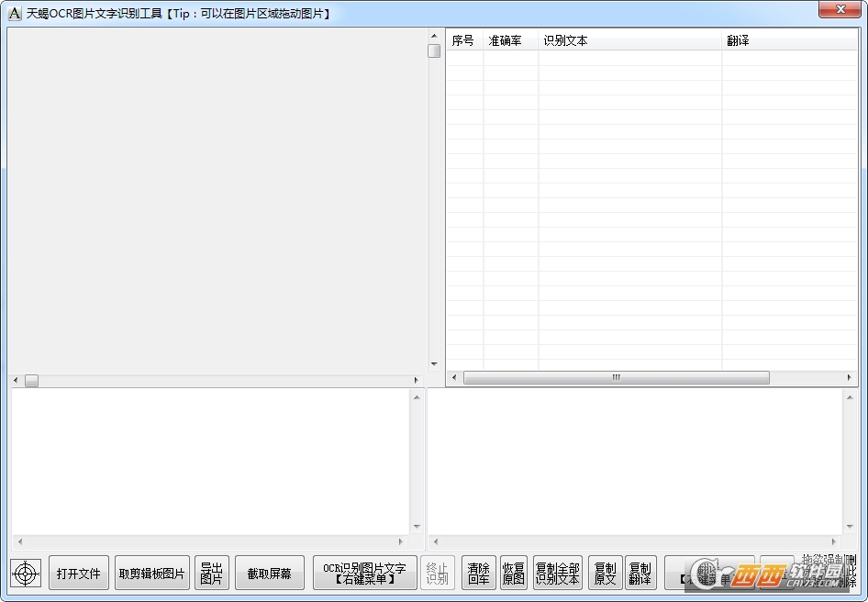Sort by 准确率 column header

pyautogui.click(x=510, y=40)
